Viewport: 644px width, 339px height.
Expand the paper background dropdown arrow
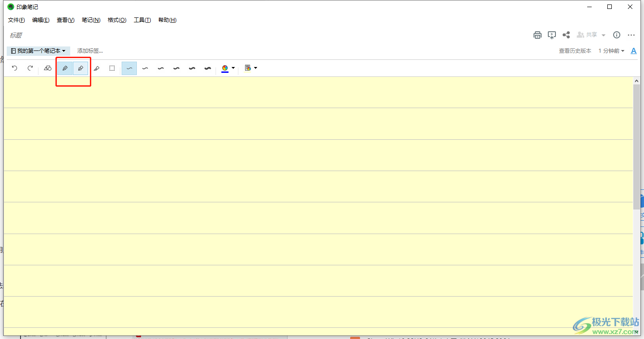point(255,68)
